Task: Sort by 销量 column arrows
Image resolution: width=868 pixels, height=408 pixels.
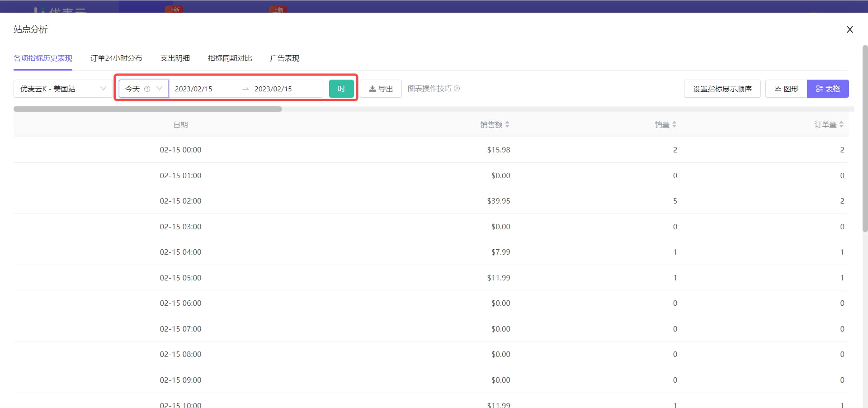Action: [674, 124]
